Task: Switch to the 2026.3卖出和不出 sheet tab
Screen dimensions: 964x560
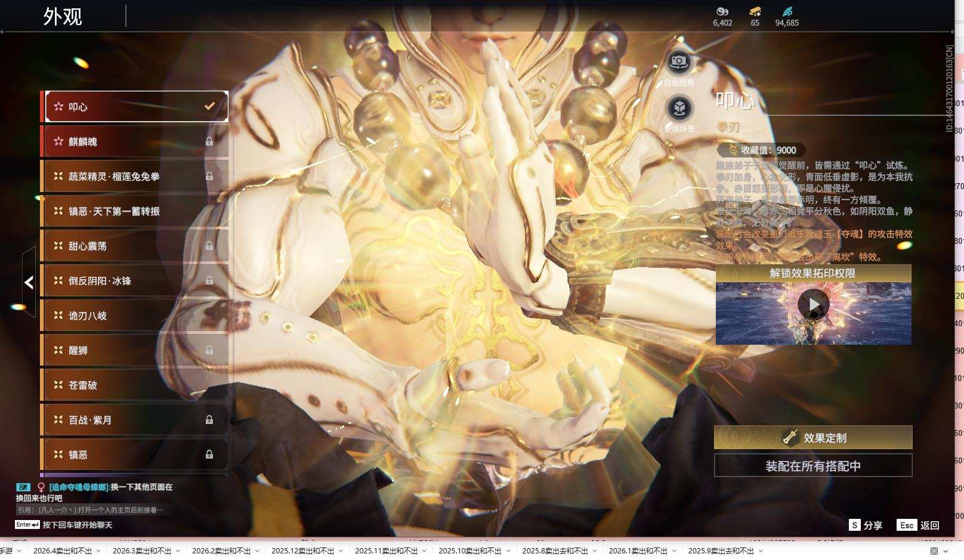Action: pos(141,551)
